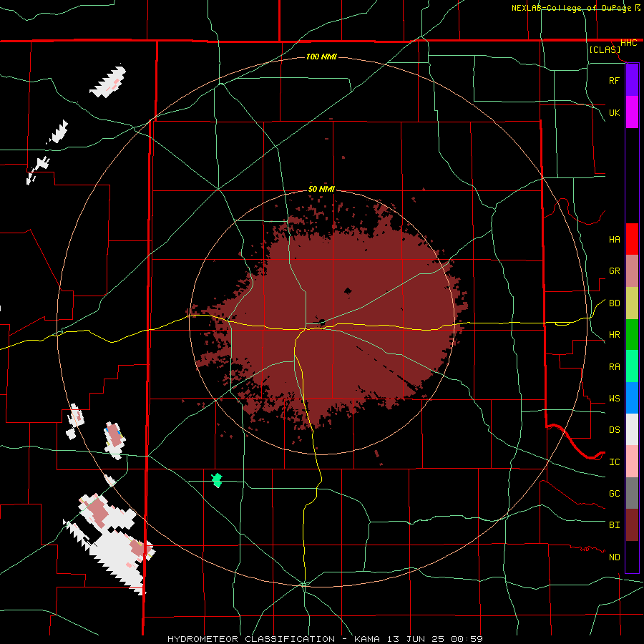Click the 'NEXLAB-College of DuPage' credit text
Image resolution: width=644 pixels, height=644 pixels.
[x=571, y=8]
